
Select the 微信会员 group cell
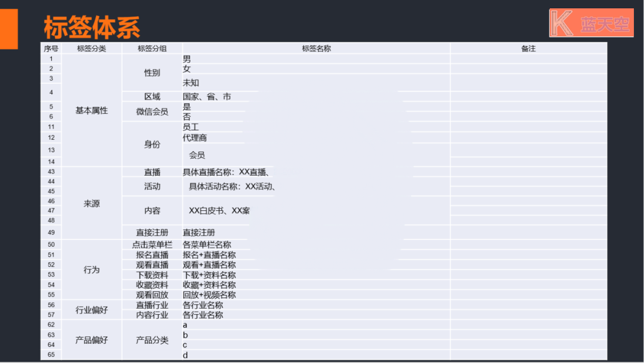(x=152, y=112)
